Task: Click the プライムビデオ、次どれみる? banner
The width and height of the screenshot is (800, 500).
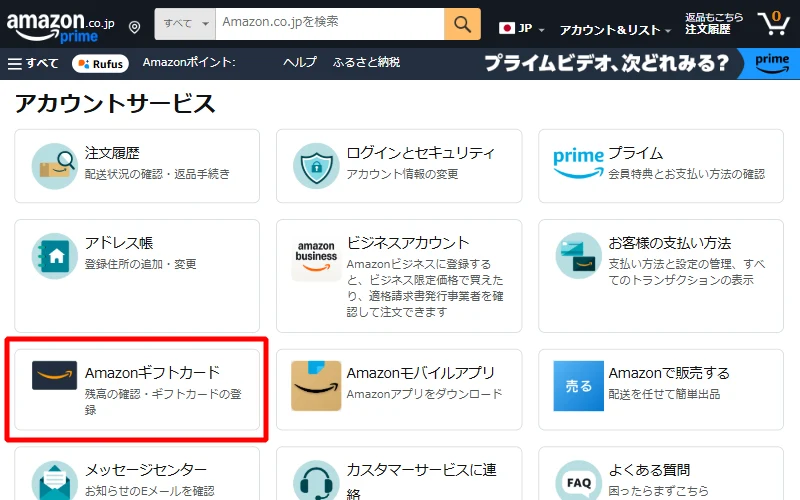Action: tap(607, 63)
